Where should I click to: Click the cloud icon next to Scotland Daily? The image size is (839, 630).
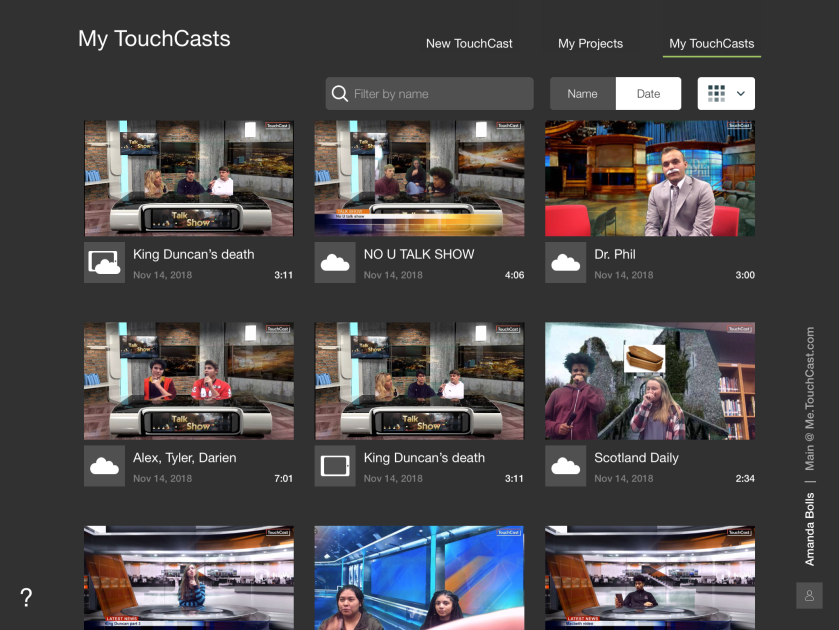coord(565,466)
